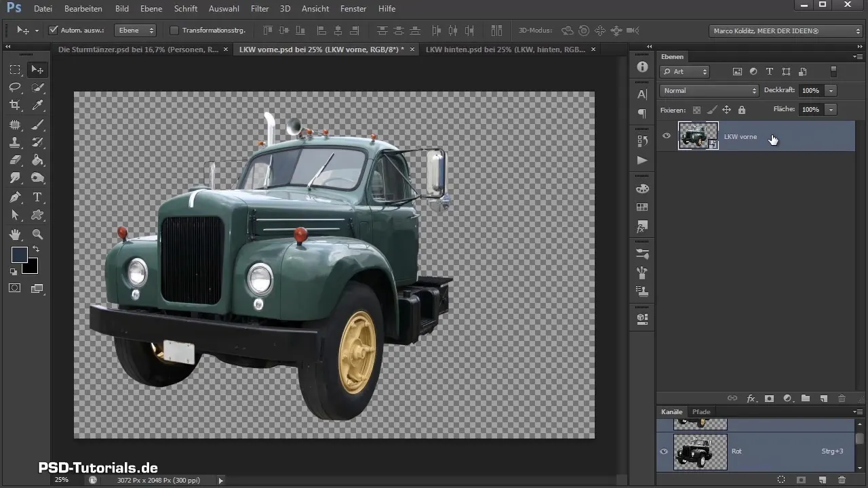Open the Datei menu
This screenshot has width=868, height=488.
click(x=43, y=9)
